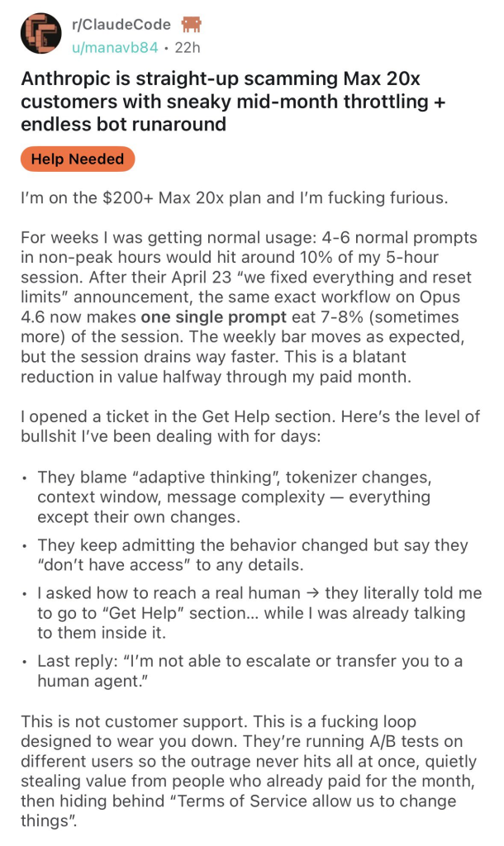Image resolution: width=504 pixels, height=846 pixels.
Task: Select the "They keep admitting the behavior changed" bullet
Action: pos(253,554)
